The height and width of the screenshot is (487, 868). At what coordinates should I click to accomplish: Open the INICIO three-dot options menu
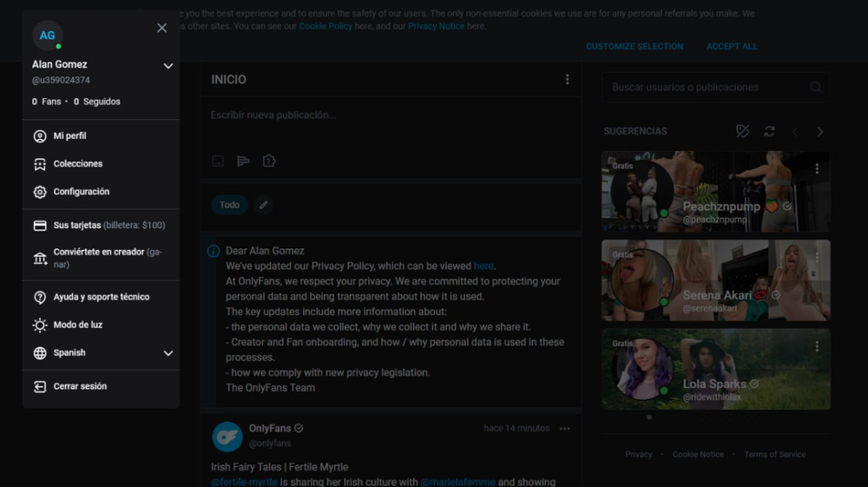pos(567,79)
